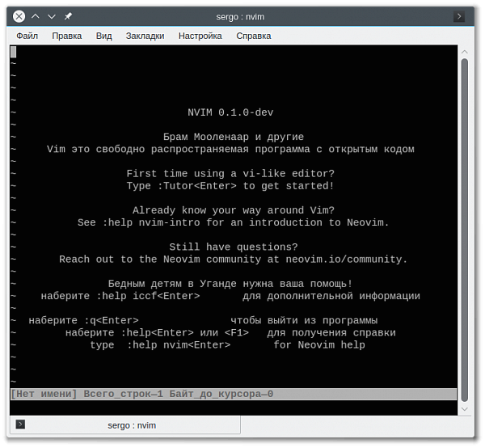The width and height of the screenshot is (485, 448).
Task: Click the vertical scrollbar thumb
Action: pos(465,230)
